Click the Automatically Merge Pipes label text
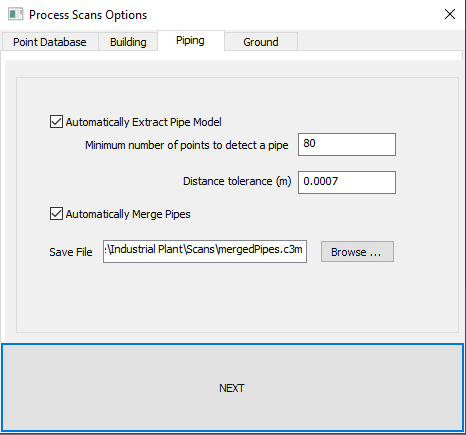This screenshot has width=466, height=435. [x=128, y=214]
